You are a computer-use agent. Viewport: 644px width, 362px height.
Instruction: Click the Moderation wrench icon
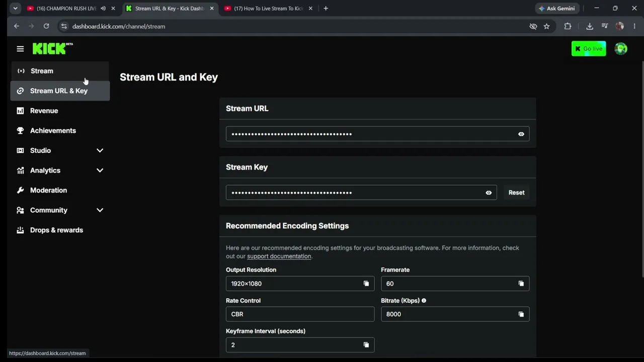tap(20, 190)
